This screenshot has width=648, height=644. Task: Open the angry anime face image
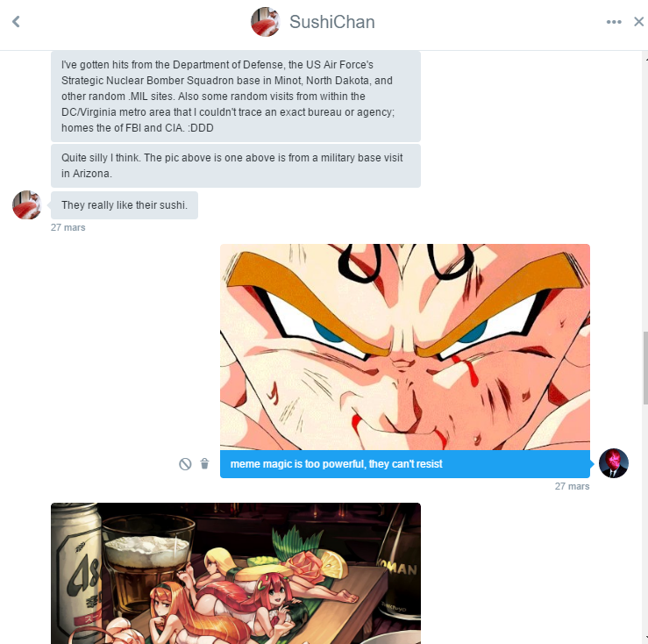tap(404, 347)
